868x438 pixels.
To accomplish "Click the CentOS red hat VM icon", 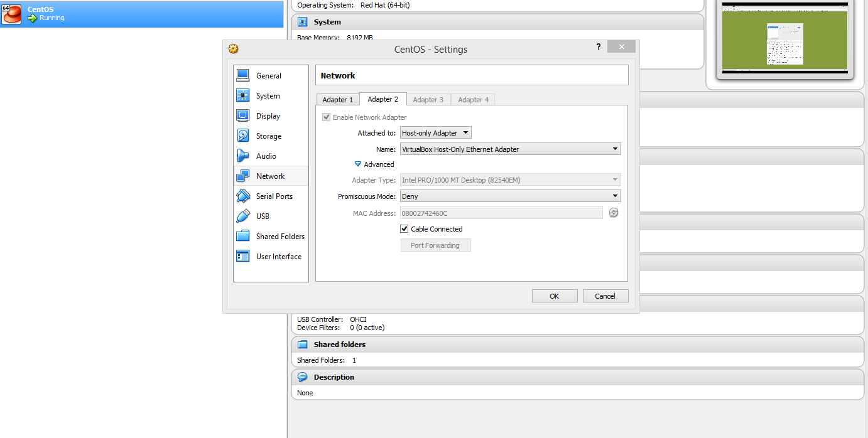I will 11,14.
